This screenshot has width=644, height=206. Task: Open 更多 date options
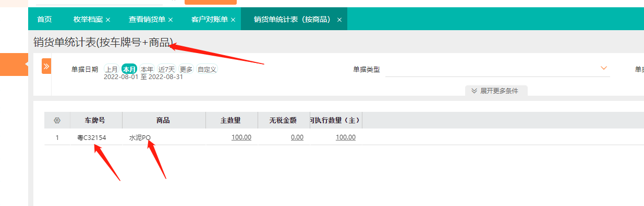coord(186,69)
